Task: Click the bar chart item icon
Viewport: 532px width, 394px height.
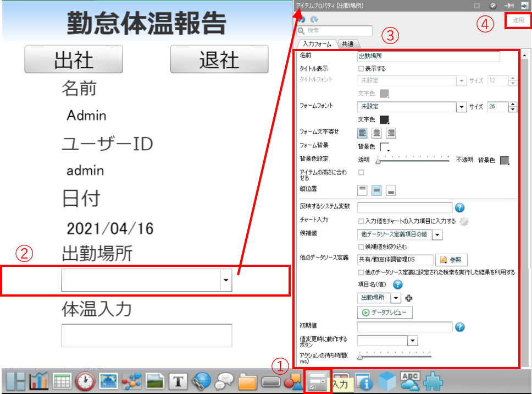Action: tap(39, 381)
